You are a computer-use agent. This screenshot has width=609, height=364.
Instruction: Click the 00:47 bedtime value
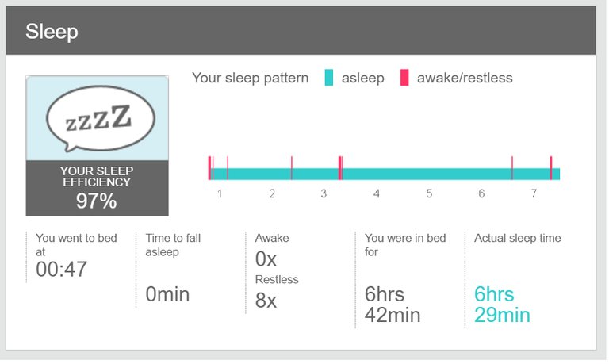(x=62, y=270)
